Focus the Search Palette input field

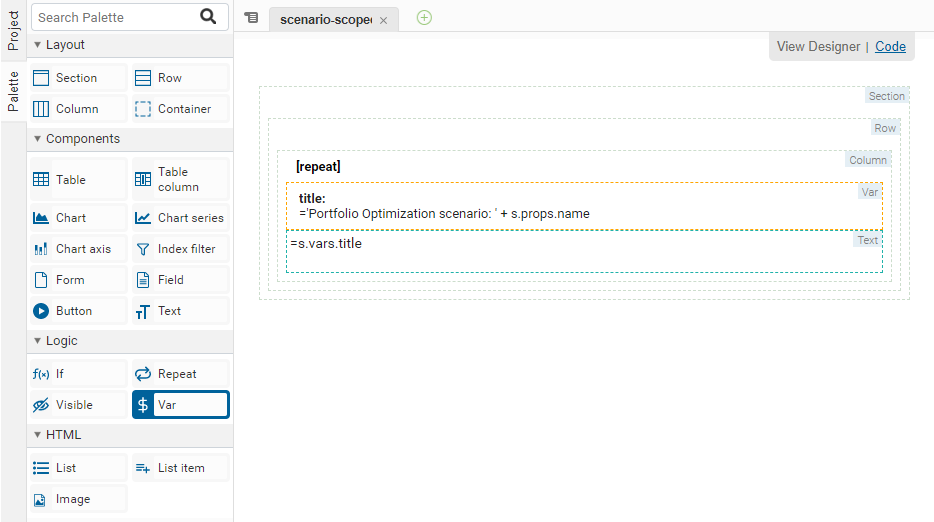point(115,17)
